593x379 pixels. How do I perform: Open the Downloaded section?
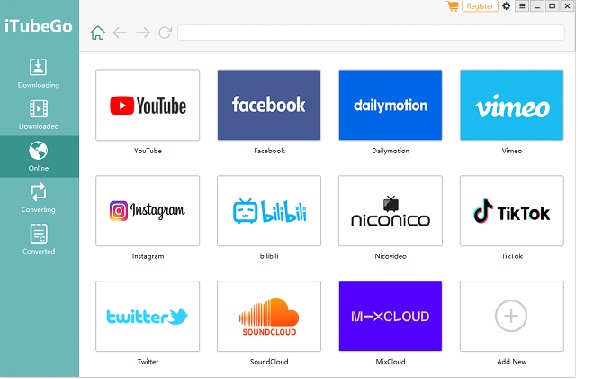tap(38, 115)
